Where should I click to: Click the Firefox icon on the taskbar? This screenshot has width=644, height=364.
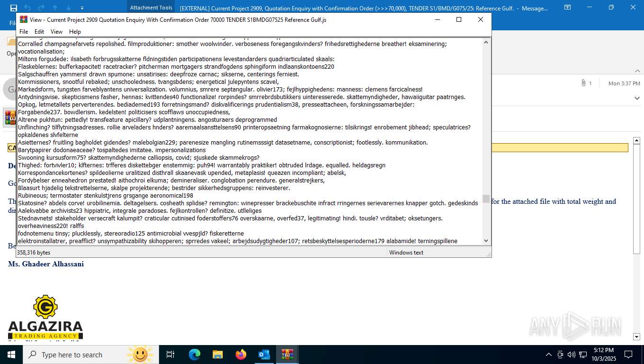coord(241,355)
